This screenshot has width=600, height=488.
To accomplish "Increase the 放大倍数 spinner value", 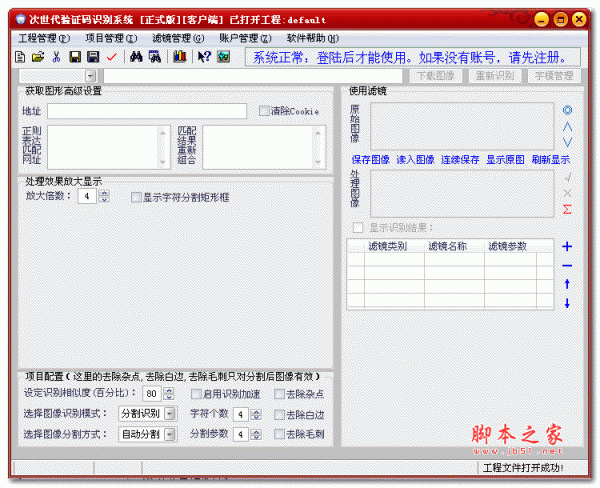I will click(104, 193).
